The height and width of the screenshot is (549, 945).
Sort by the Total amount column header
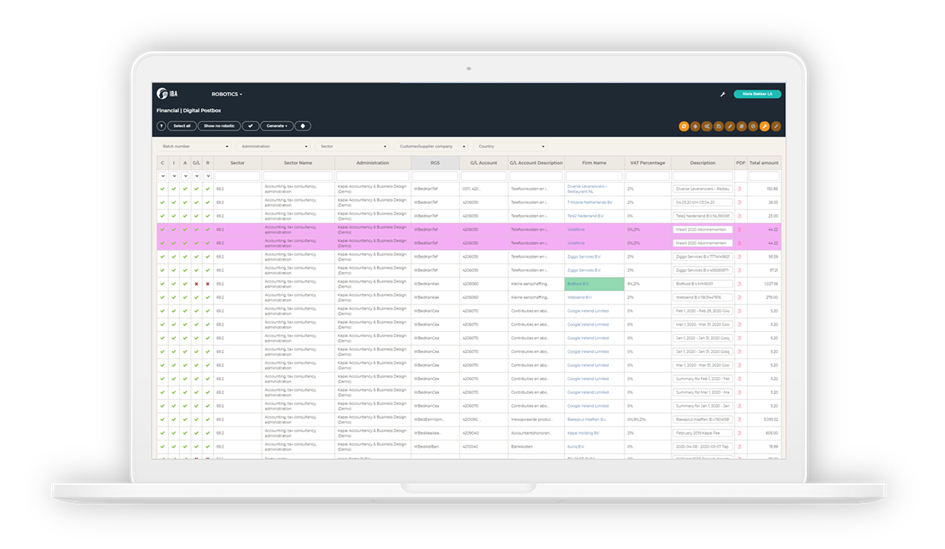coord(764,163)
